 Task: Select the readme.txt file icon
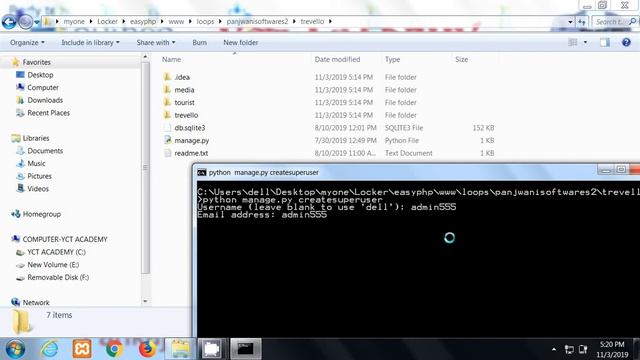(x=167, y=153)
